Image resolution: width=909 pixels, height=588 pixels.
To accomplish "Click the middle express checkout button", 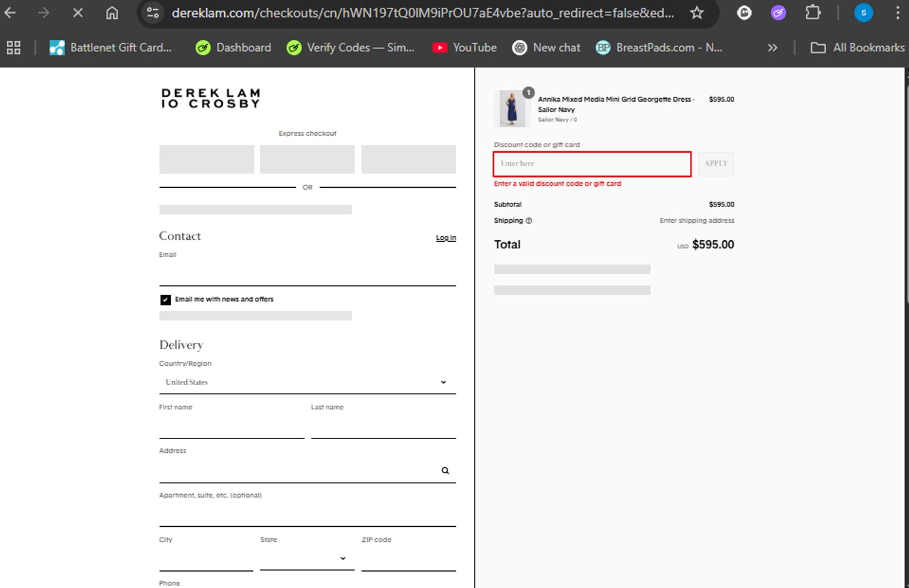I will click(307, 159).
